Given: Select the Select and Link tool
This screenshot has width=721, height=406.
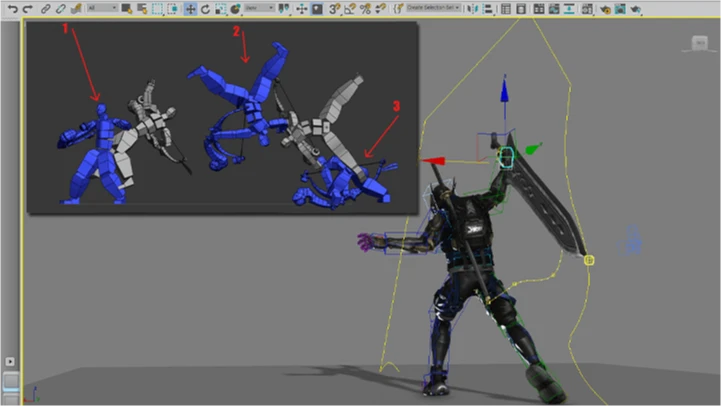Looking at the screenshot, I should pyautogui.click(x=45, y=9).
